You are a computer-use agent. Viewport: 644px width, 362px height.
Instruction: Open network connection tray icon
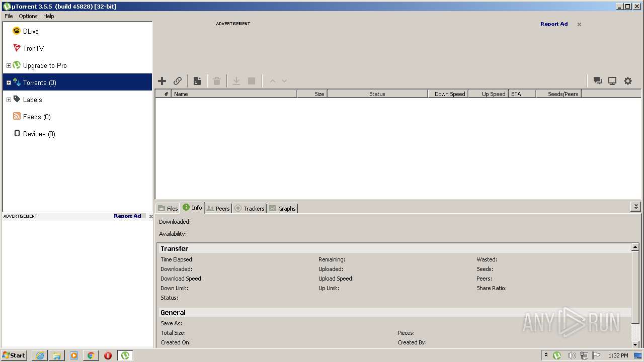[x=584, y=355]
